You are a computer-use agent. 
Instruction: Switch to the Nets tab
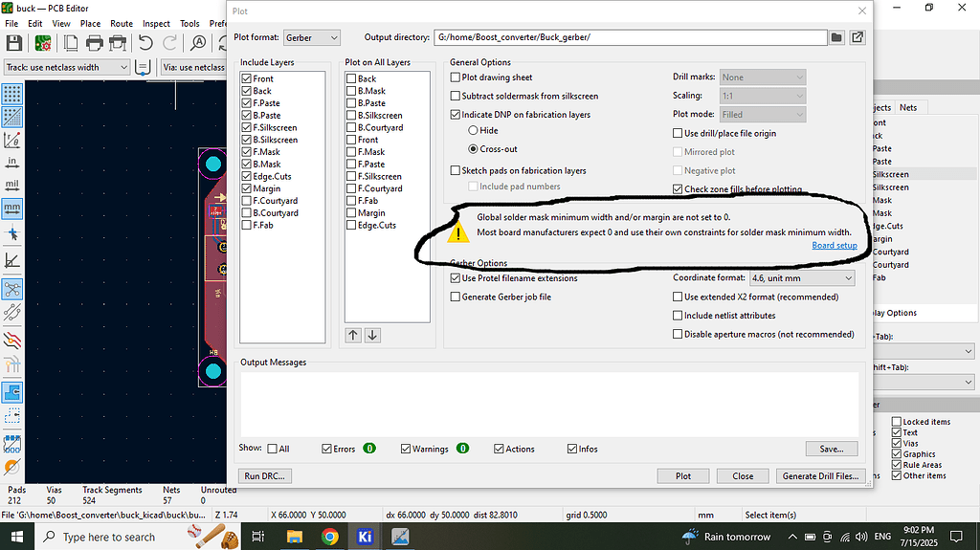908,107
